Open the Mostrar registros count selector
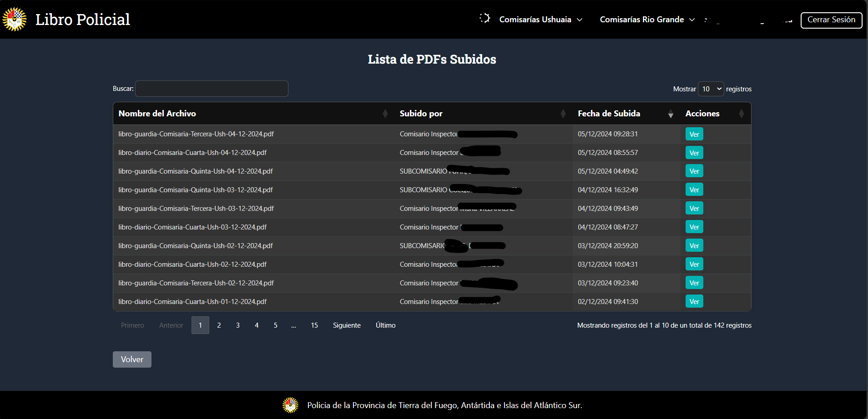868x419 pixels. [711, 89]
